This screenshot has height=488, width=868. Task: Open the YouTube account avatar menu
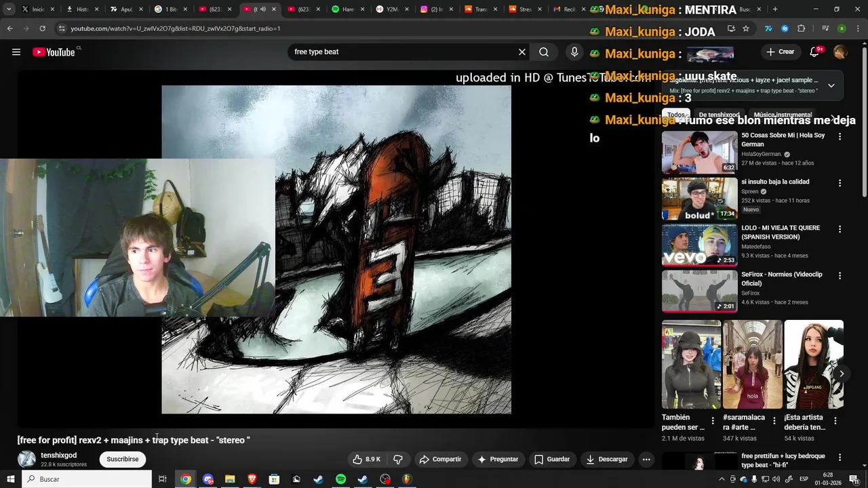coord(840,52)
